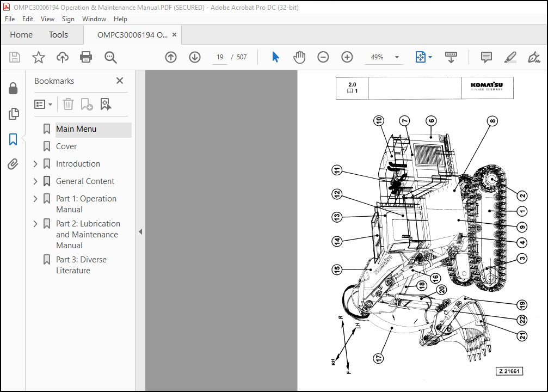The image size is (548, 392).
Task: Expand the General Content bookmark
Action: click(35, 181)
